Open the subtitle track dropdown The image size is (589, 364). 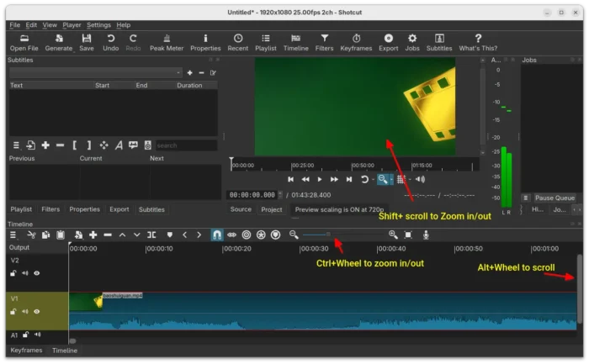tap(95, 73)
